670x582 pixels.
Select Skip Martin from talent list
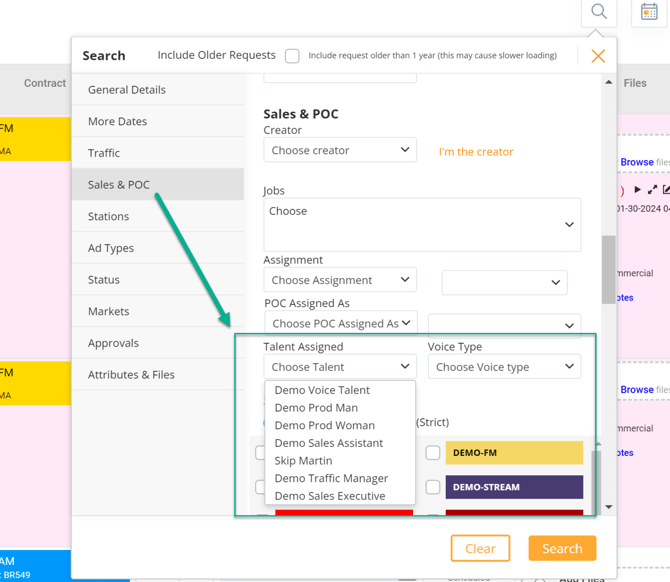[x=340, y=461]
